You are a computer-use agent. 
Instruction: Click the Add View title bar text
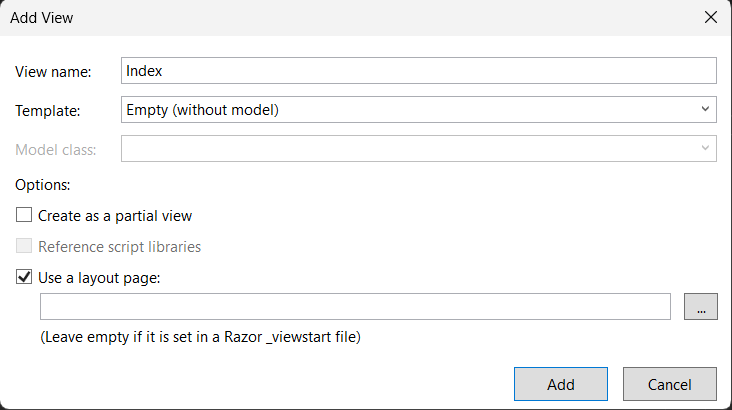coord(41,18)
